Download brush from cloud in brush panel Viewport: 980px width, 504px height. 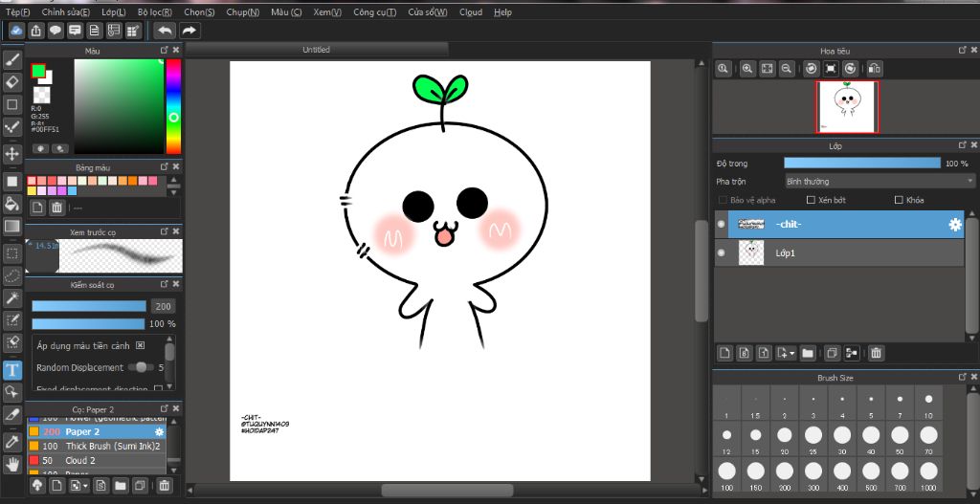37,485
